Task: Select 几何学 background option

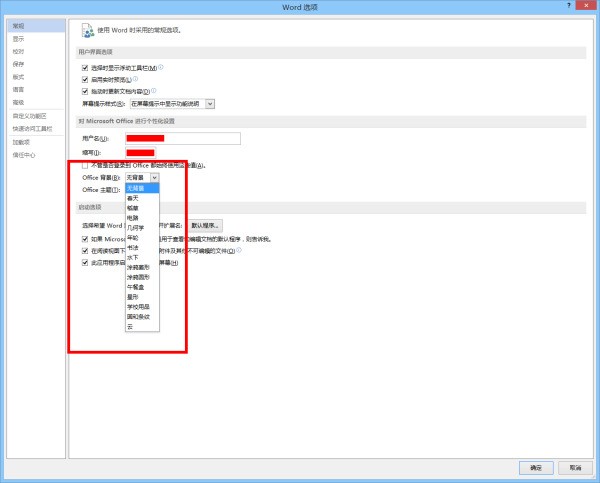Action: (x=142, y=228)
